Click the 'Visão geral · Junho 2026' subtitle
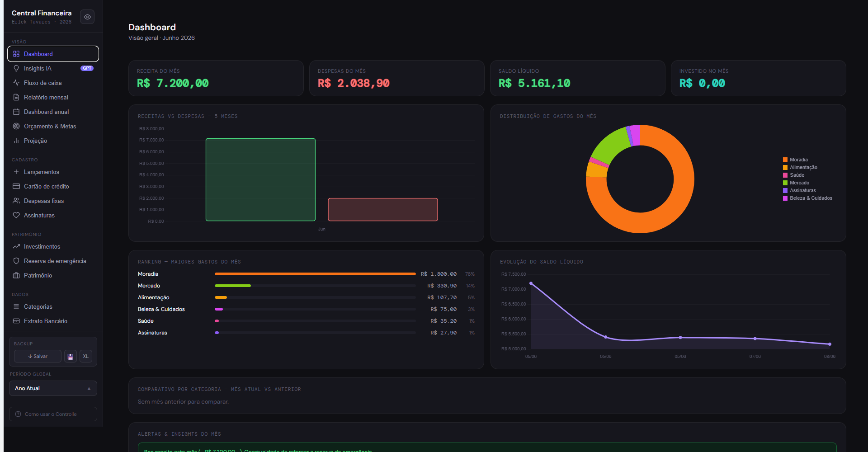This screenshot has width=868, height=452. pos(161,38)
